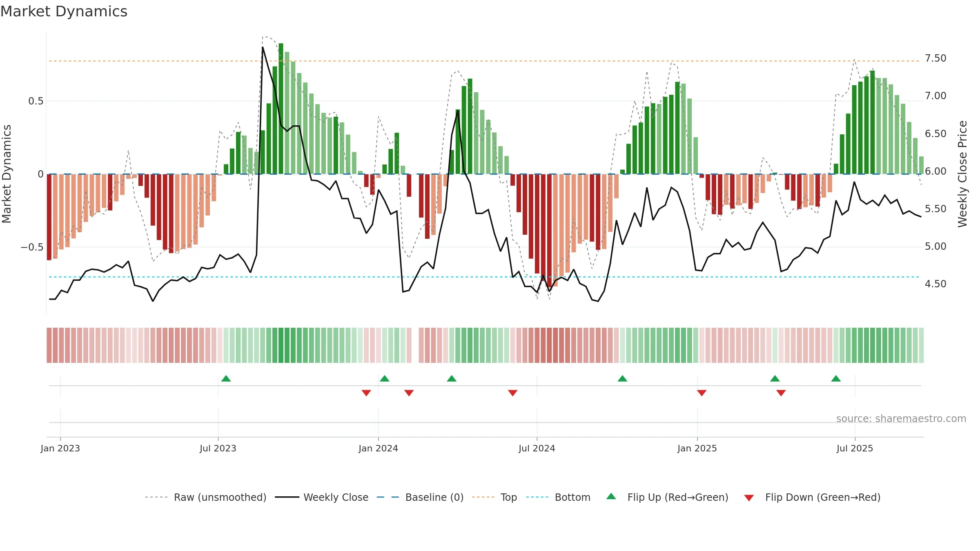Viewport: 980px width, 551px height.
Task: Hide the Bottom threshold legend entry
Action: [x=558, y=497]
